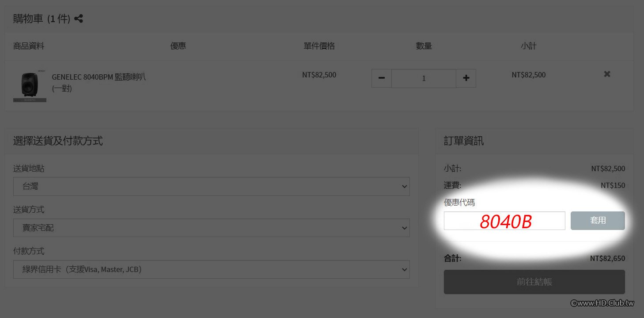Increase quantity with the plus button

(466, 78)
